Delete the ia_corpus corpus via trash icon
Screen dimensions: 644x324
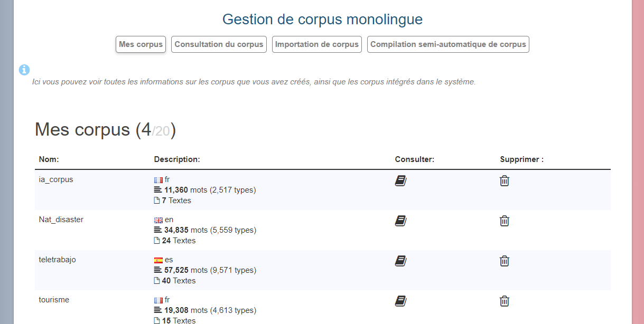(505, 181)
